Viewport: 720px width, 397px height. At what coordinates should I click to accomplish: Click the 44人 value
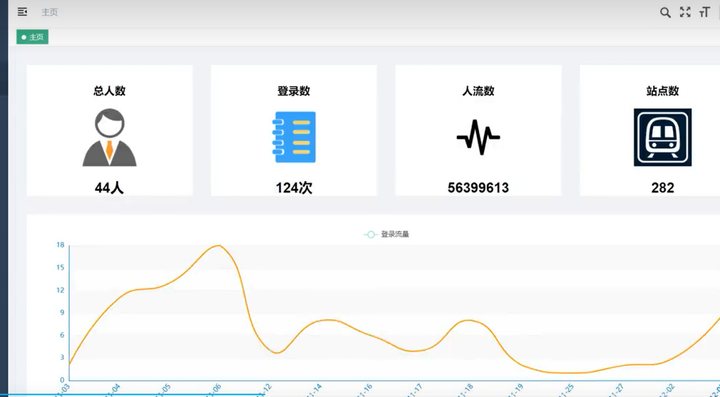[x=109, y=188]
